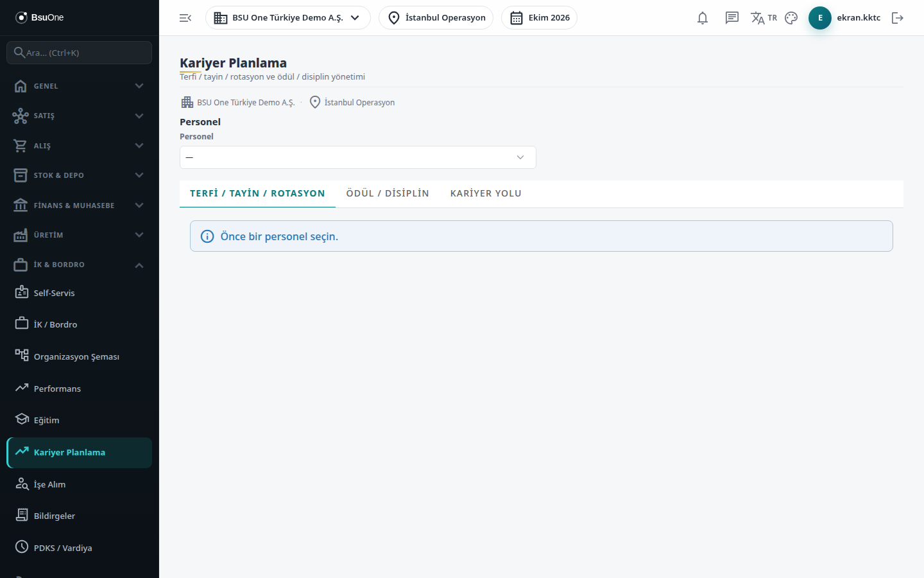Select Kariyer Planlama in sidebar
The height and width of the screenshot is (578, 924).
pyautogui.click(x=80, y=452)
